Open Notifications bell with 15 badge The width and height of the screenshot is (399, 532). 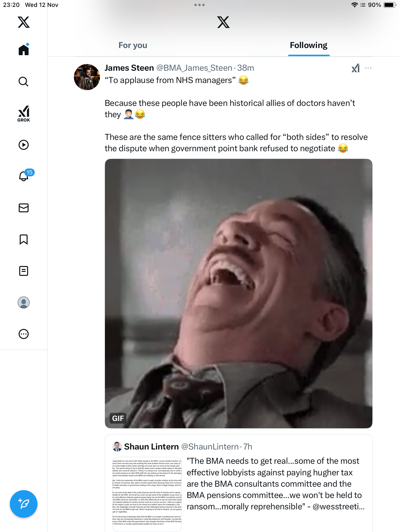point(24,176)
